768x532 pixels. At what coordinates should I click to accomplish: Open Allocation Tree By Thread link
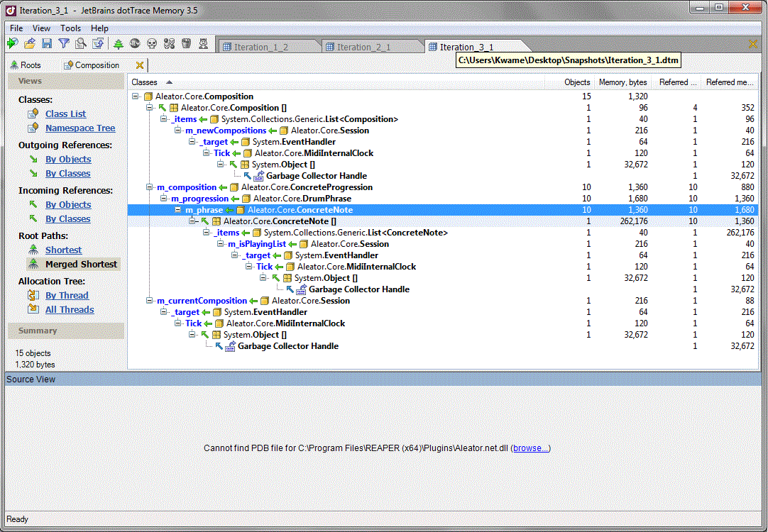click(67, 296)
